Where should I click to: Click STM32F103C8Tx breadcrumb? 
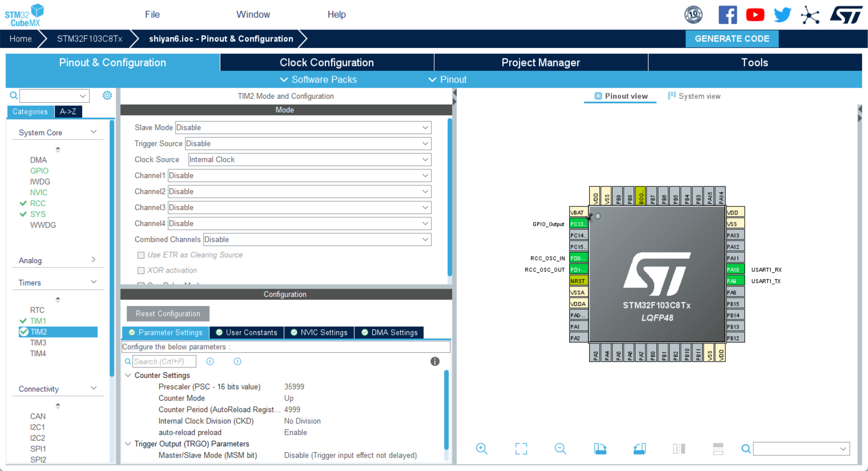pos(90,39)
